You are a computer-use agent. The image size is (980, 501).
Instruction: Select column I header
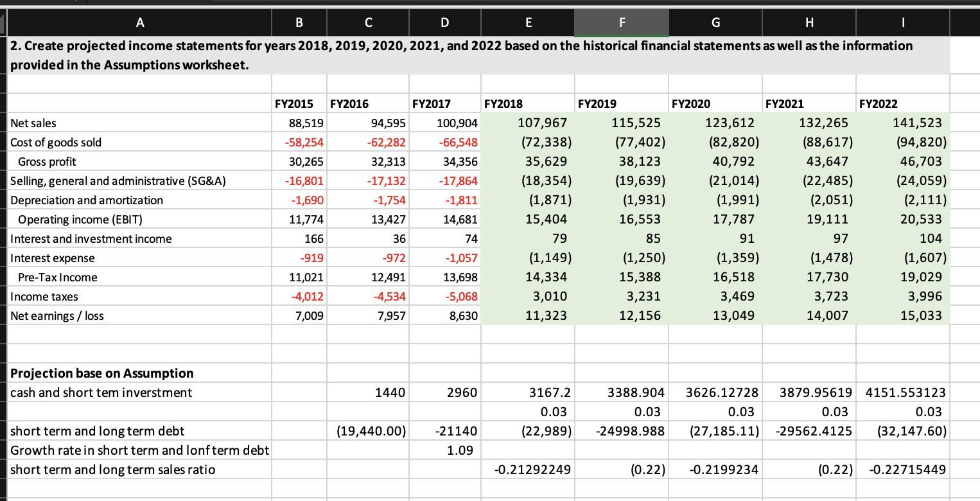coord(902,24)
